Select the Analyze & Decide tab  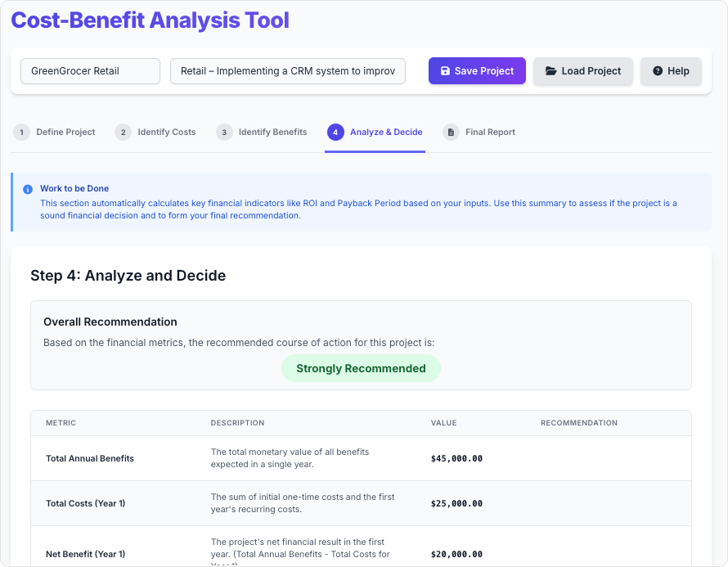coord(375,133)
